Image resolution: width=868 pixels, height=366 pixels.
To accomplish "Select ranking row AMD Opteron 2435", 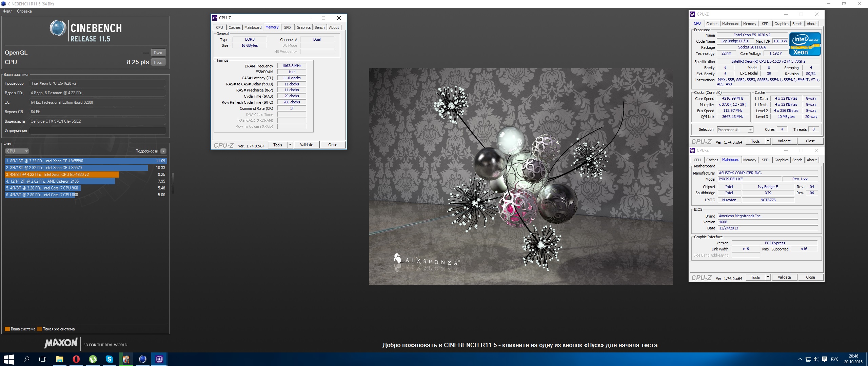I will point(85,181).
